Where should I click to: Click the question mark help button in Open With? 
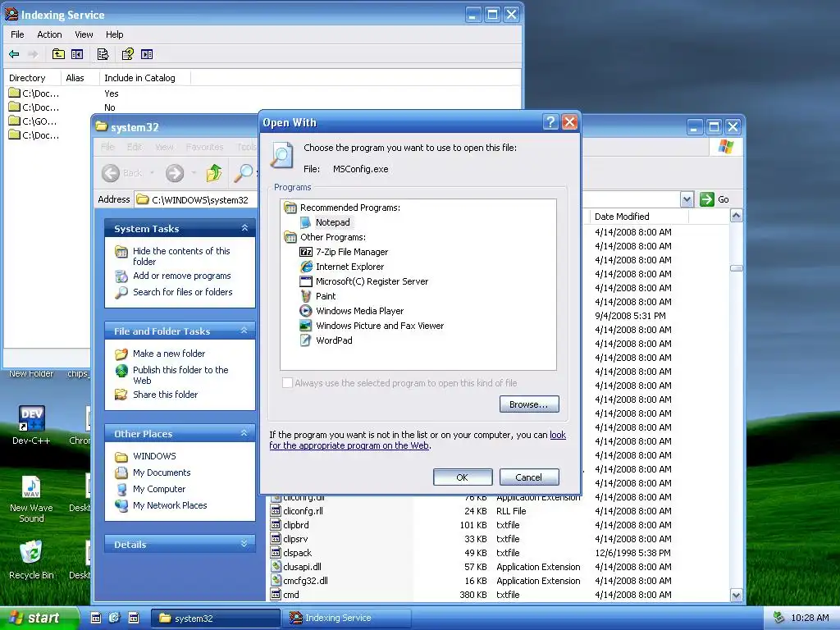point(550,122)
